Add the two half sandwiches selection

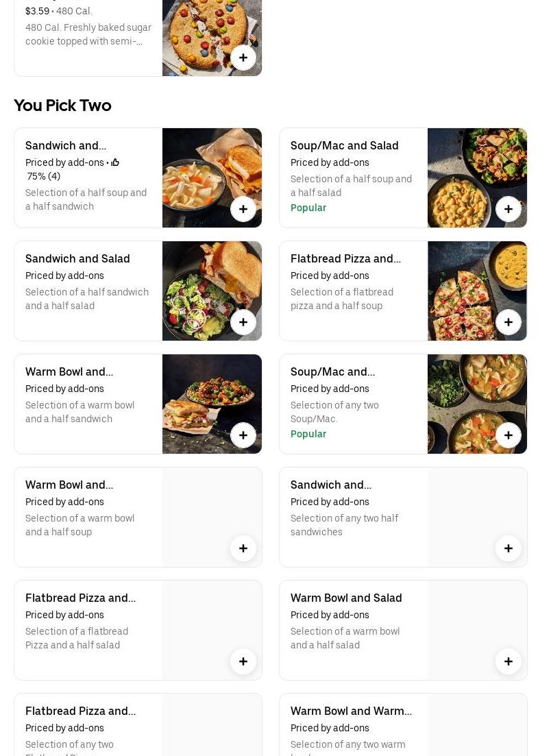point(509,548)
